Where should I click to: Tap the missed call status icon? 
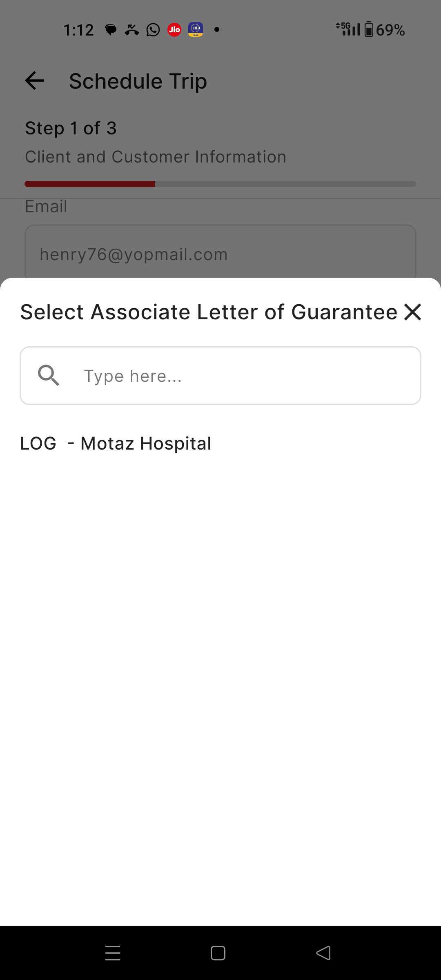pos(131,30)
